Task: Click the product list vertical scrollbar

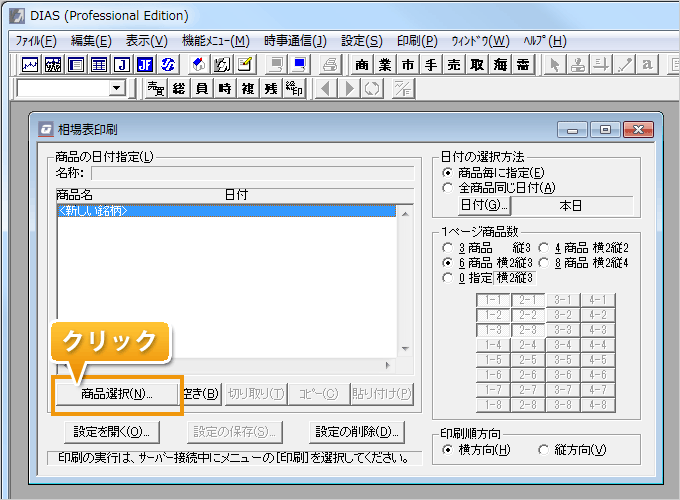Action: pyautogui.click(x=405, y=280)
